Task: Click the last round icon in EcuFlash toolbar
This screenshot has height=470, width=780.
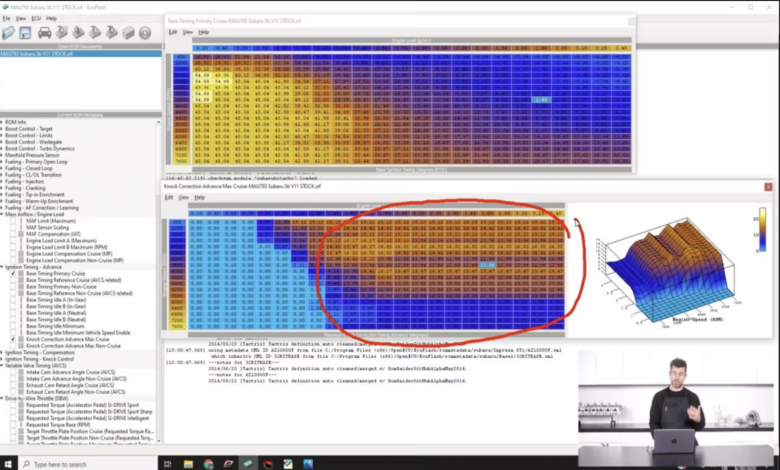Action: pyautogui.click(x=145, y=33)
